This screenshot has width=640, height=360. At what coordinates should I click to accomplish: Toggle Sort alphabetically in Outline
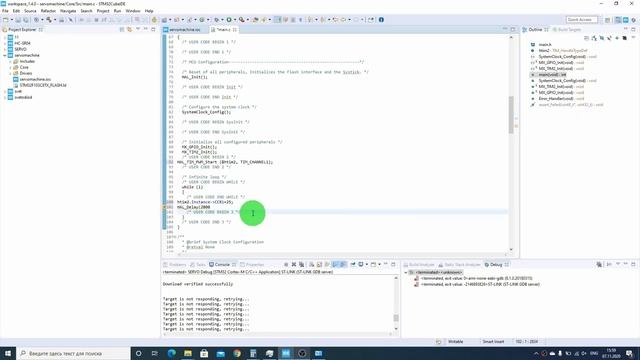click(x=594, y=38)
